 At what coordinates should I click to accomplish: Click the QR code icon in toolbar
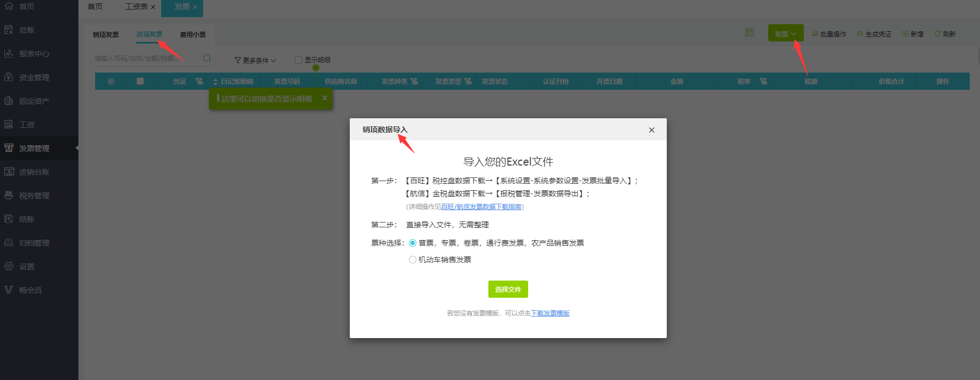[x=750, y=33]
